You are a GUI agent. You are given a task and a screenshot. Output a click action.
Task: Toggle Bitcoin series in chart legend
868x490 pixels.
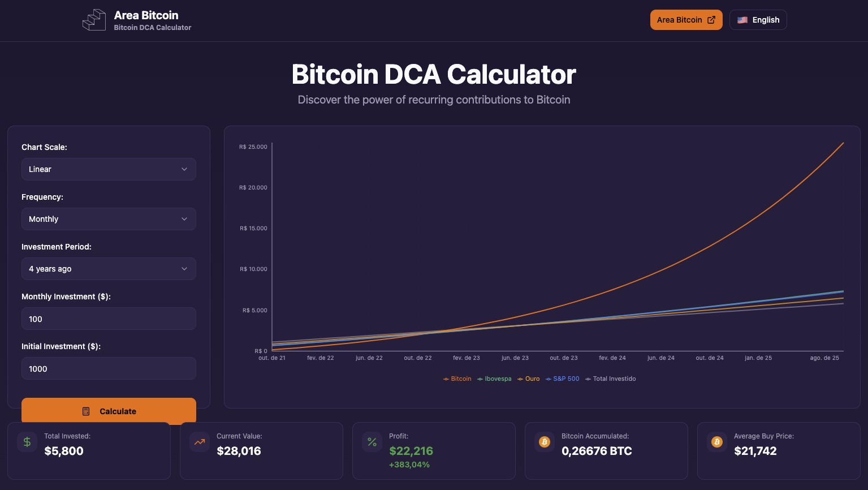click(x=457, y=379)
